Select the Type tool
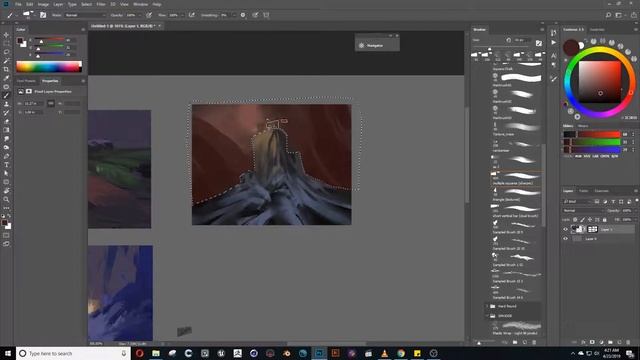 6,164
